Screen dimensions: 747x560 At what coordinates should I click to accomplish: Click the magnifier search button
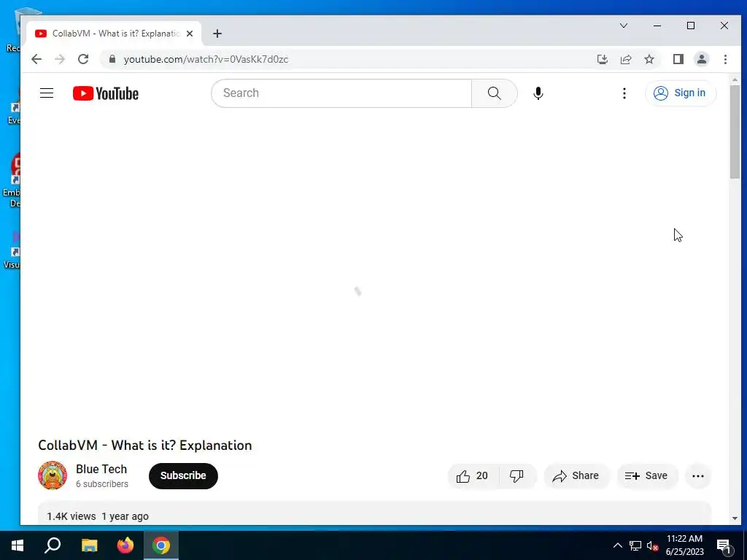click(495, 93)
